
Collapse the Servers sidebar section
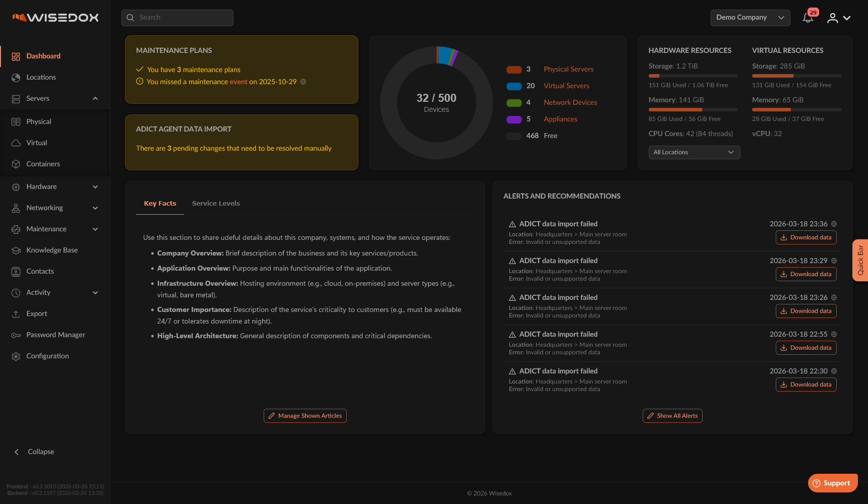pyautogui.click(x=95, y=99)
